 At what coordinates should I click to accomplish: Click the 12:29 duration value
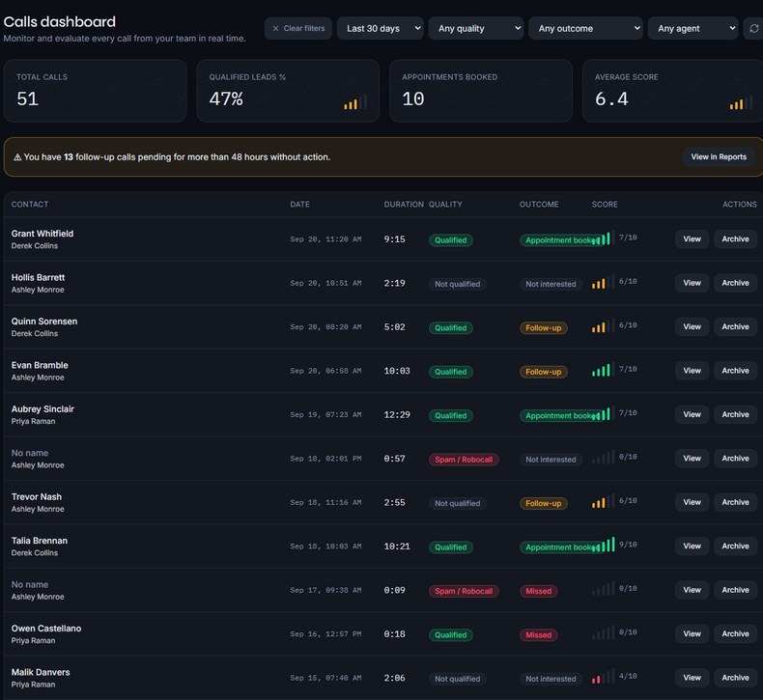(397, 414)
